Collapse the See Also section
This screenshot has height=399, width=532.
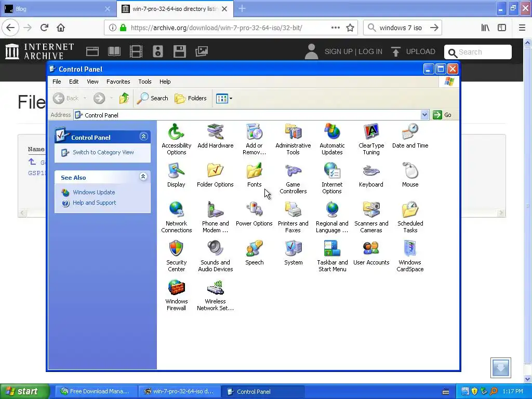(143, 177)
